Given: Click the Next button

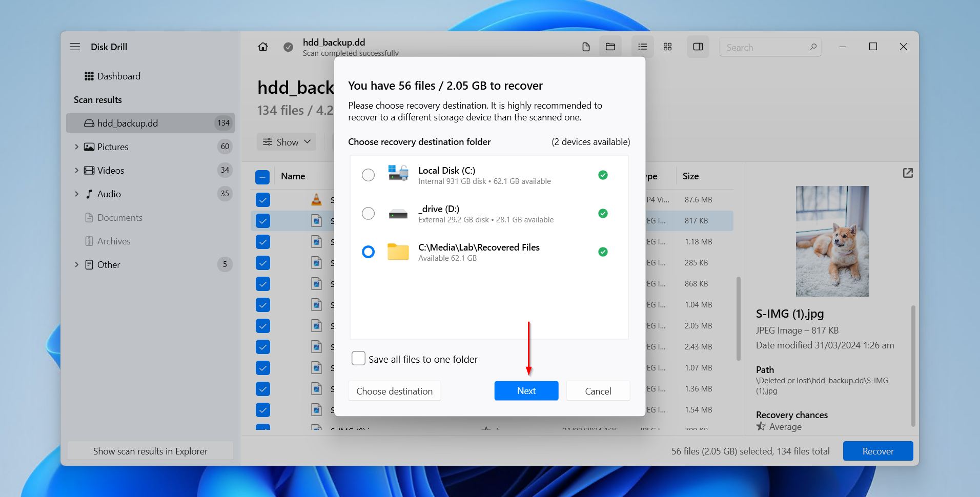Looking at the screenshot, I should tap(526, 390).
